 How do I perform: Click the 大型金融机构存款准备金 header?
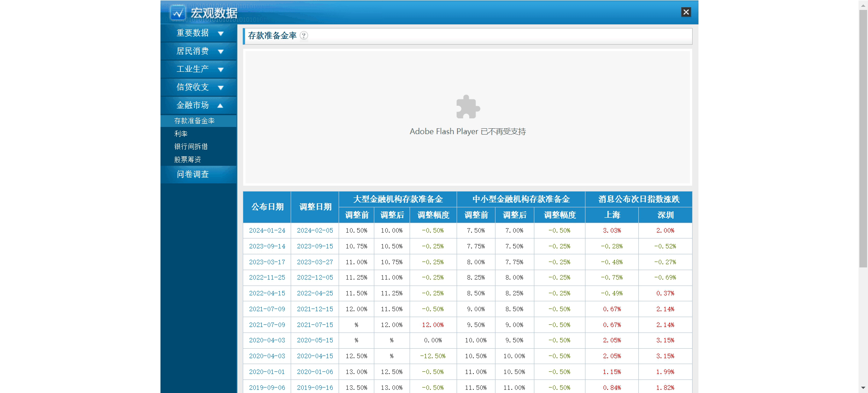click(398, 199)
